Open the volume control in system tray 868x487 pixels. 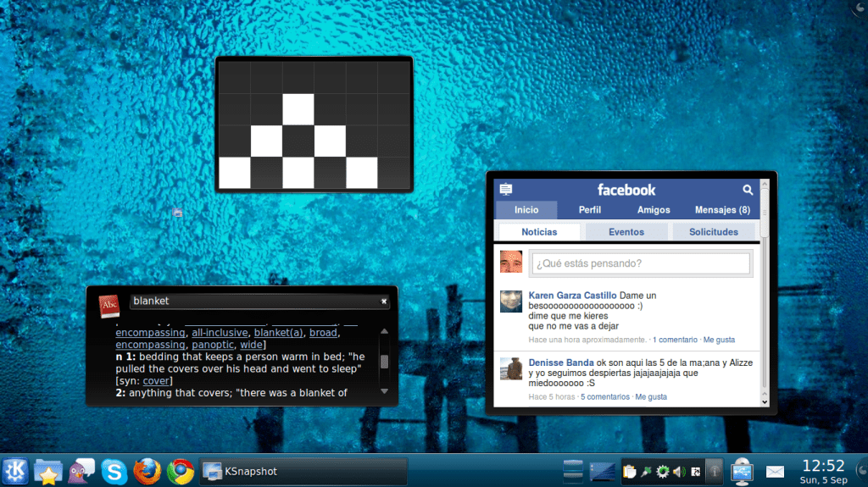(678, 471)
